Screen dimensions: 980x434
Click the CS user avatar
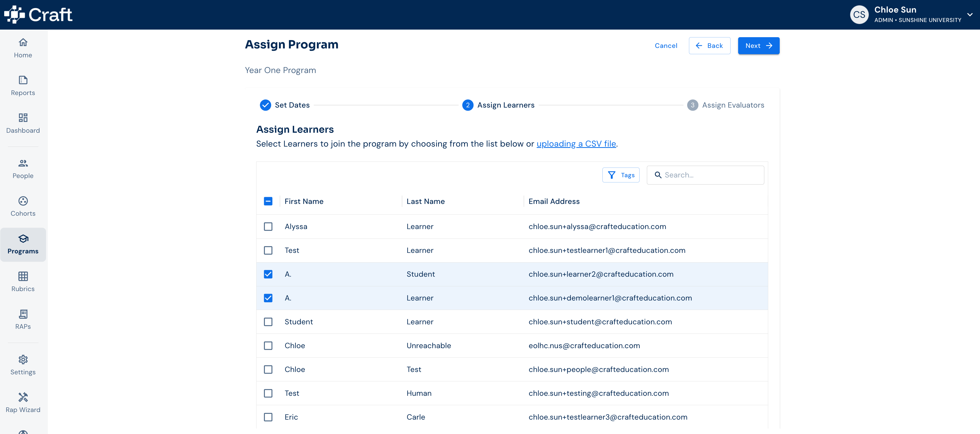(859, 14)
